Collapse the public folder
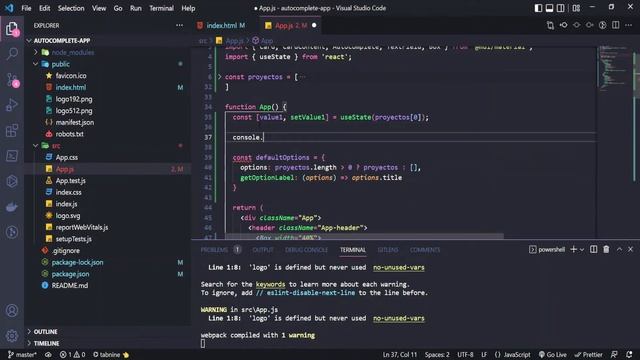This screenshot has width=640, height=360. [36, 64]
